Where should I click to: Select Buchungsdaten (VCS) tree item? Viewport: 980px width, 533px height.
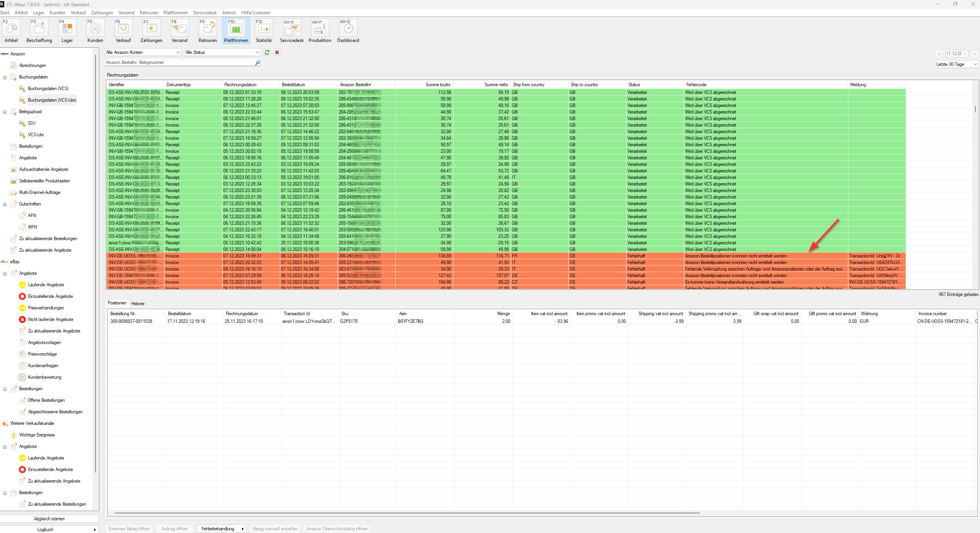click(x=48, y=89)
